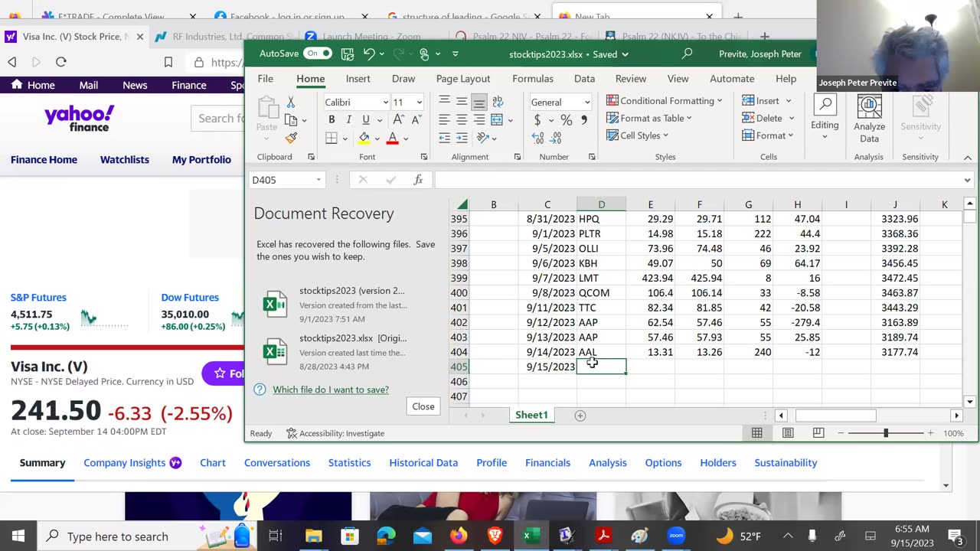Viewport: 980px width, 551px height.
Task: Click the formula bar input field
Action: click(697, 180)
